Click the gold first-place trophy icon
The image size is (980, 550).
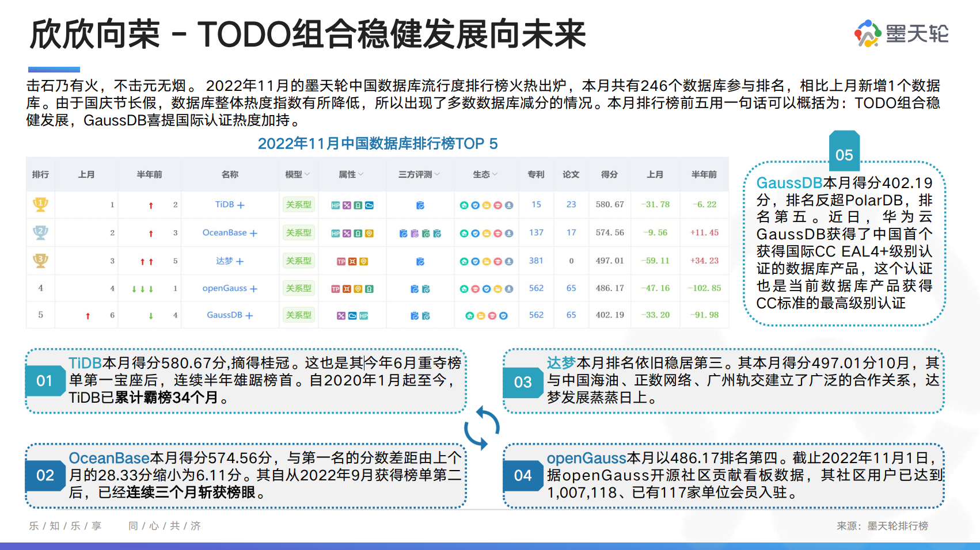pyautogui.click(x=40, y=204)
